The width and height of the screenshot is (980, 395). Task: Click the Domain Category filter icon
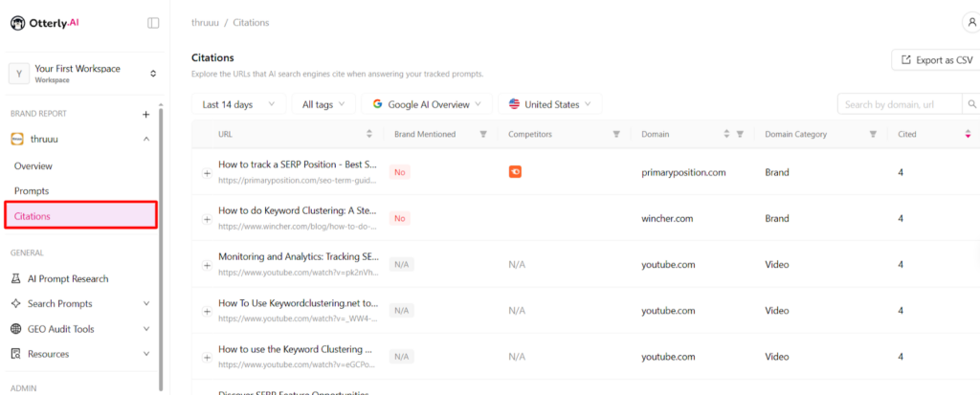pyautogui.click(x=873, y=135)
